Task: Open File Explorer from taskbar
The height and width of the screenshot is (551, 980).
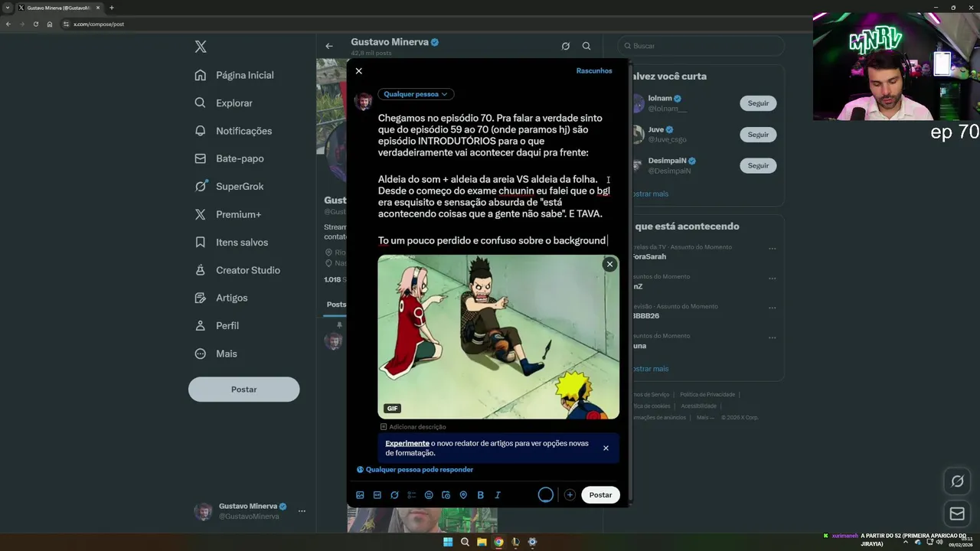Action: coord(482,542)
